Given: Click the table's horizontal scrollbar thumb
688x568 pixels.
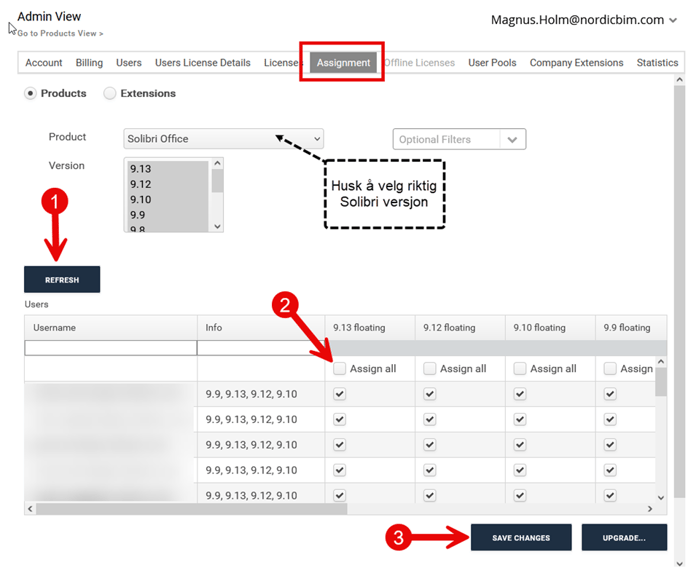Looking at the screenshot, I should (192, 509).
